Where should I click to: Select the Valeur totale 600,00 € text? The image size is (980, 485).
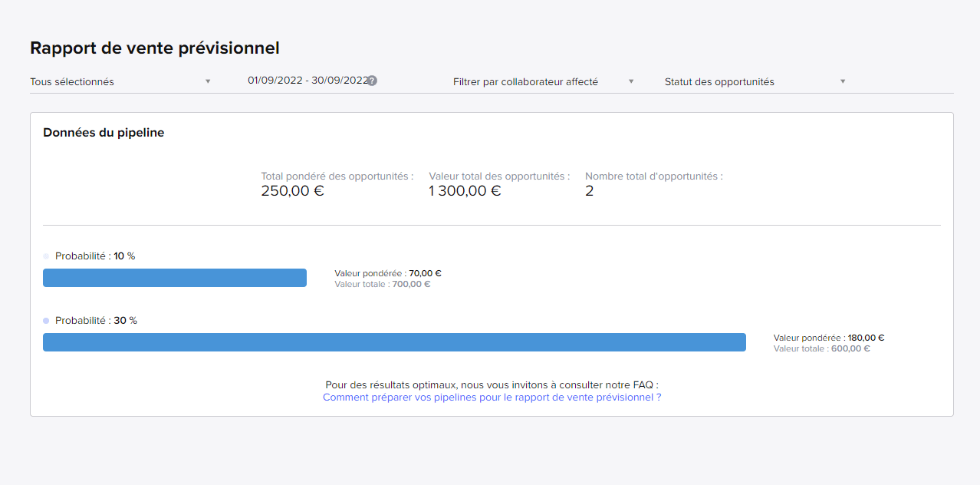tap(821, 348)
